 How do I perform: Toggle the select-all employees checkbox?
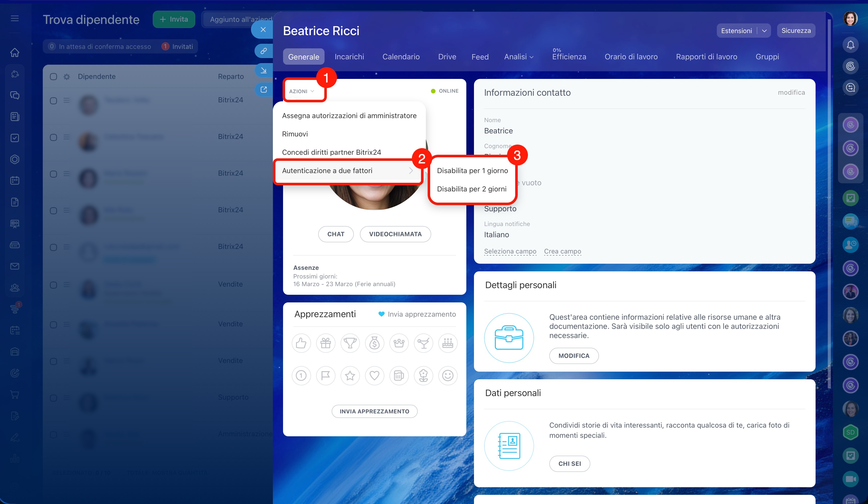tap(53, 76)
